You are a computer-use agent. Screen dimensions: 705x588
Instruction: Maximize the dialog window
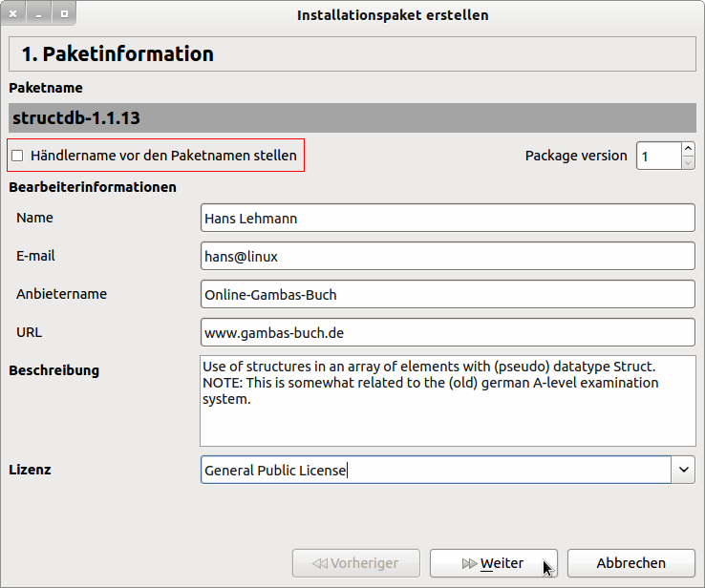click(x=63, y=15)
